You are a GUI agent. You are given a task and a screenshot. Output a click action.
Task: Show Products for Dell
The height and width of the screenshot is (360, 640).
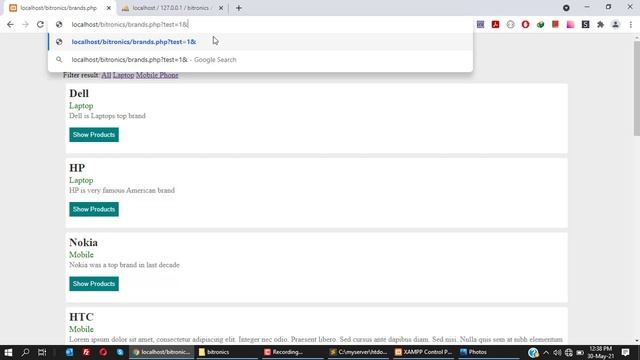94,135
